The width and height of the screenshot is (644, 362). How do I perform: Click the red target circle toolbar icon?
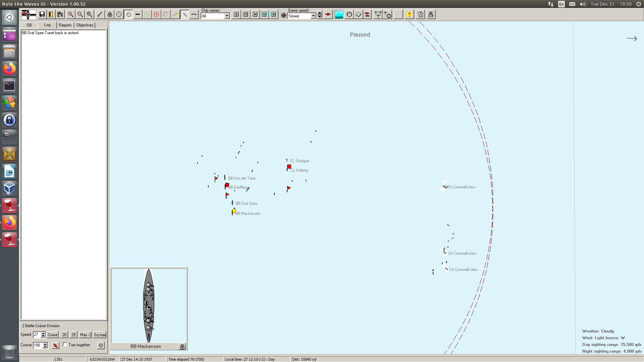tap(156, 14)
